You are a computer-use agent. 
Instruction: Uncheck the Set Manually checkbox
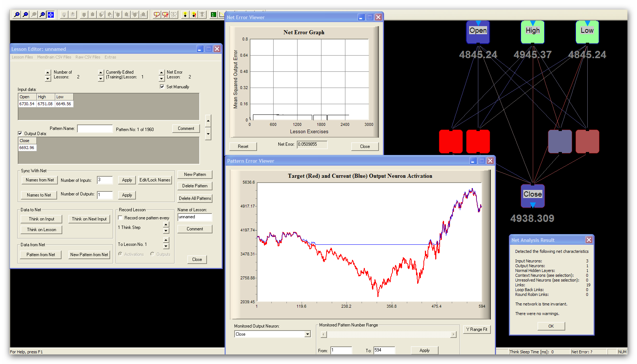162,87
